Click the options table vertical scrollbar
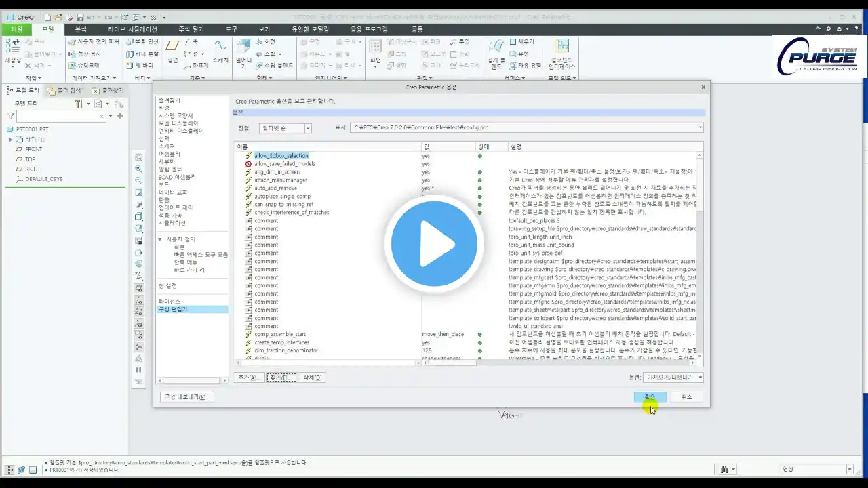 (700, 255)
